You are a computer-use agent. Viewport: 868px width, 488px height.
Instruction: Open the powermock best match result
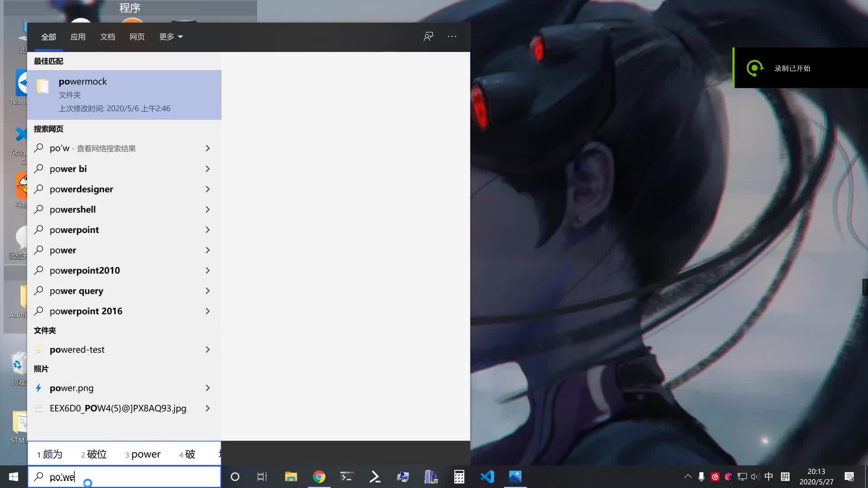pyautogui.click(x=124, y=95)
